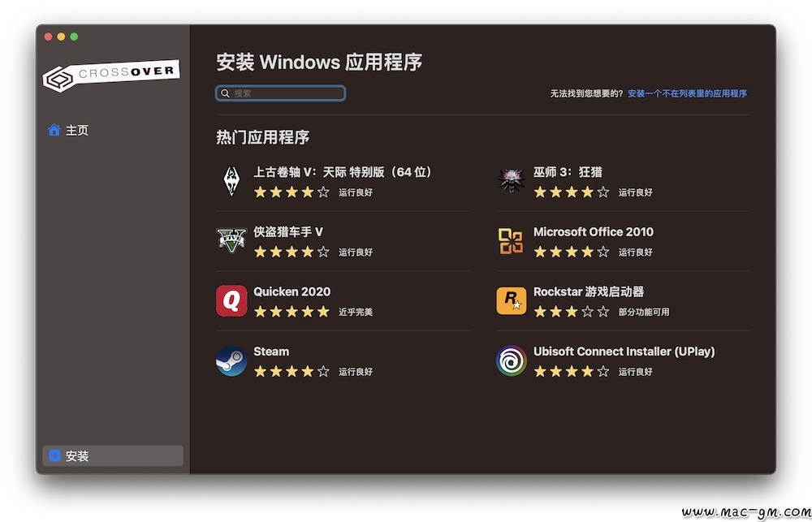Click the blue home icon beside 主页
The height and width of the screenshot is (522, 812).
54,130
